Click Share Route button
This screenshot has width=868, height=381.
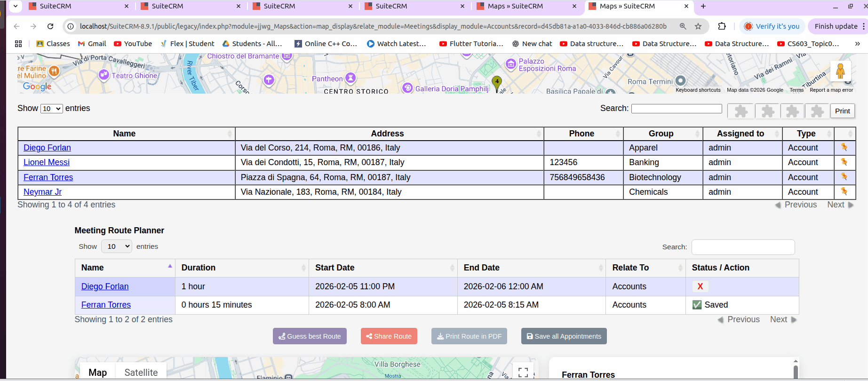(x=389, y=336)
